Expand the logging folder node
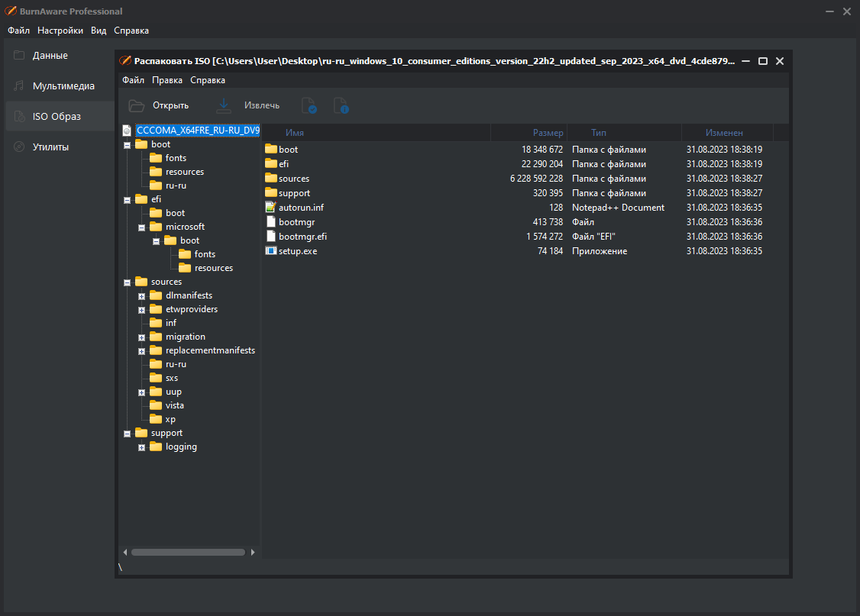This screenshot has height=616, width=860. coord(141,448)
